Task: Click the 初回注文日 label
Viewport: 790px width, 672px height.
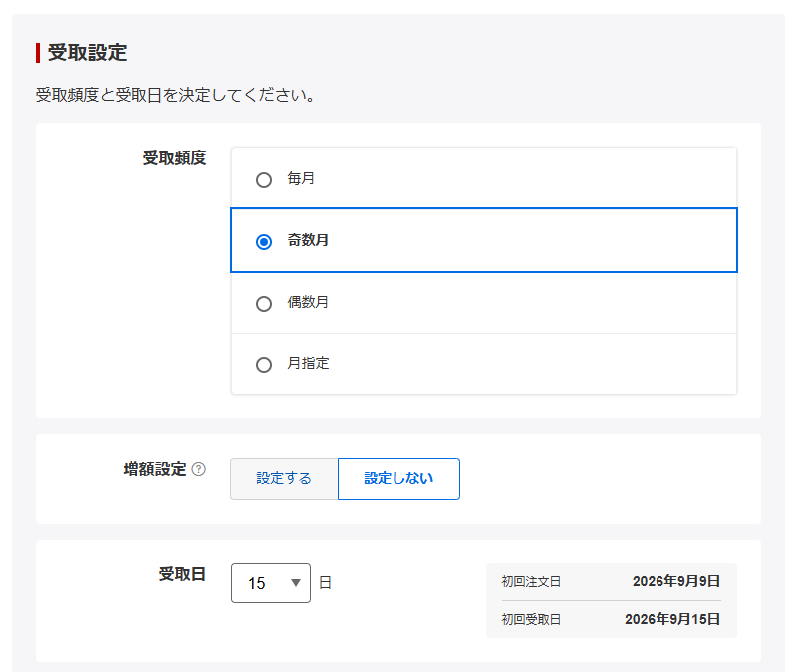Action: pos(531,581)
